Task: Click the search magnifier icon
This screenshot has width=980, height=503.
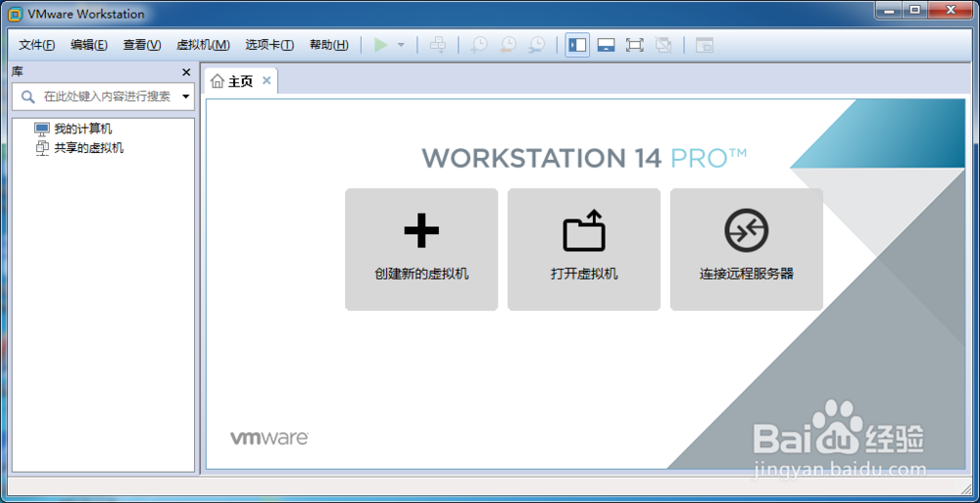Action: [x=27, y=96]
